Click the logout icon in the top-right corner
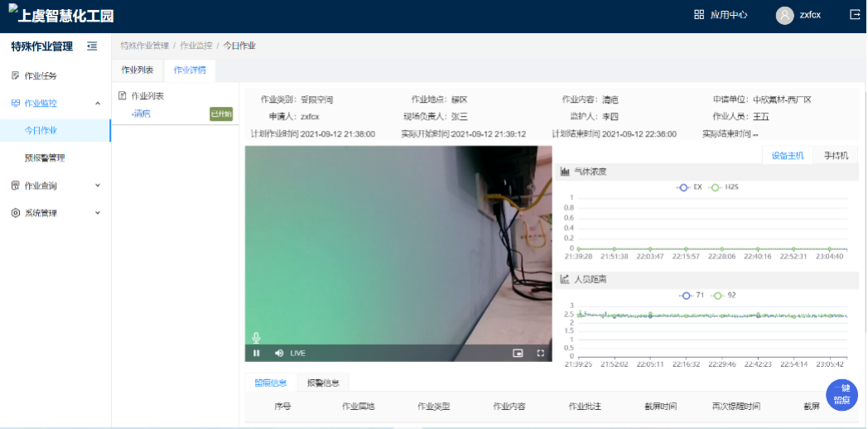The height and width of the screenshot is (429, 868). 855,14
